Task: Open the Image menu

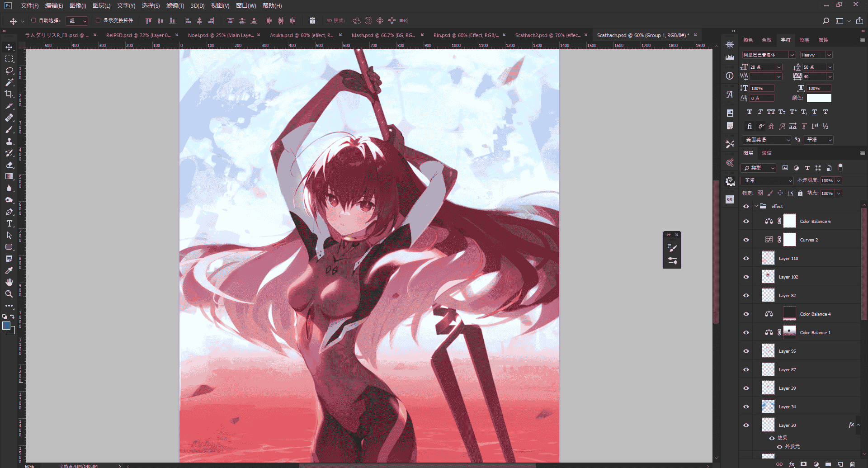Action: coord(78,5)
